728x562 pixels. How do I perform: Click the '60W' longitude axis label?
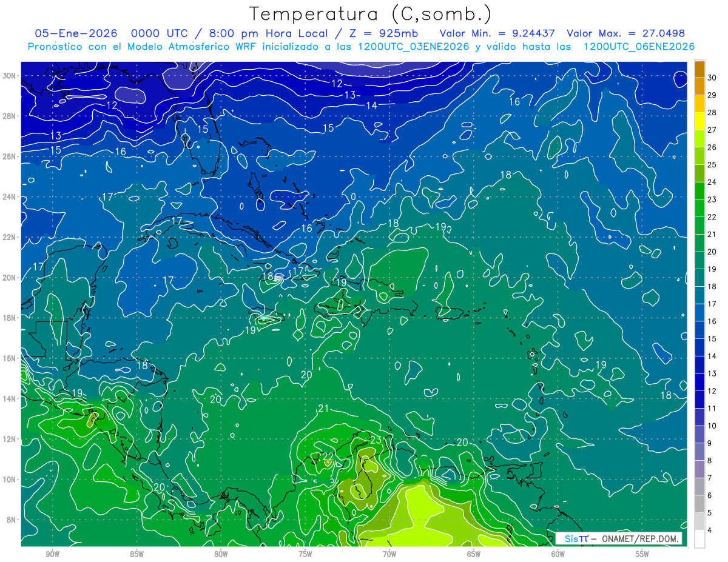(558, 554)
